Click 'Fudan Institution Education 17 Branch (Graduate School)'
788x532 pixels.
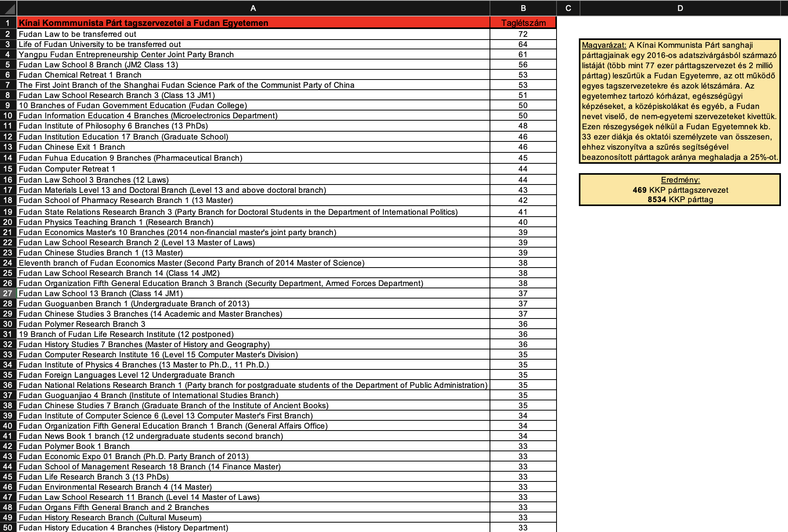pyautogui.click(x=253, y=137)
